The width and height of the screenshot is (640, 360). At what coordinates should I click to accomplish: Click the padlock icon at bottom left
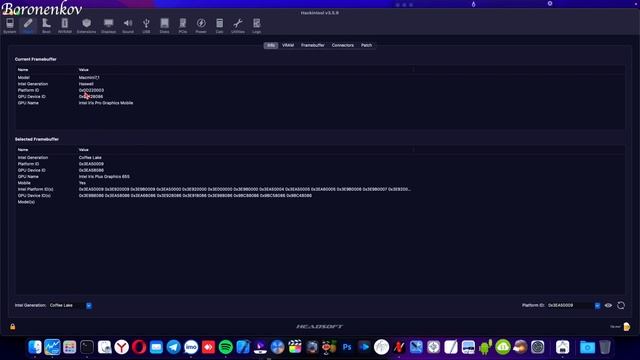tap(13, 327)
